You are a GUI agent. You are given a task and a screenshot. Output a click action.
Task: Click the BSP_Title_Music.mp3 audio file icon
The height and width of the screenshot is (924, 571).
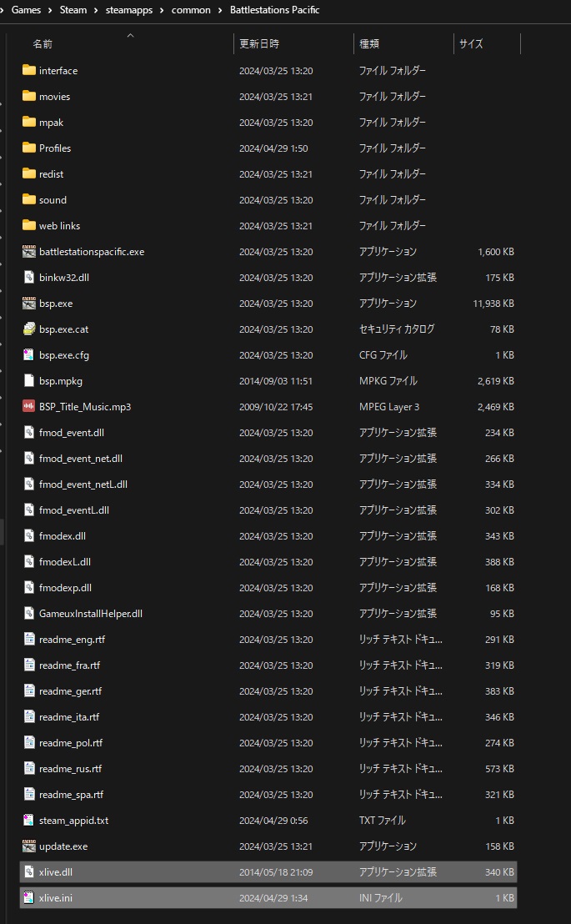[29, 407]
